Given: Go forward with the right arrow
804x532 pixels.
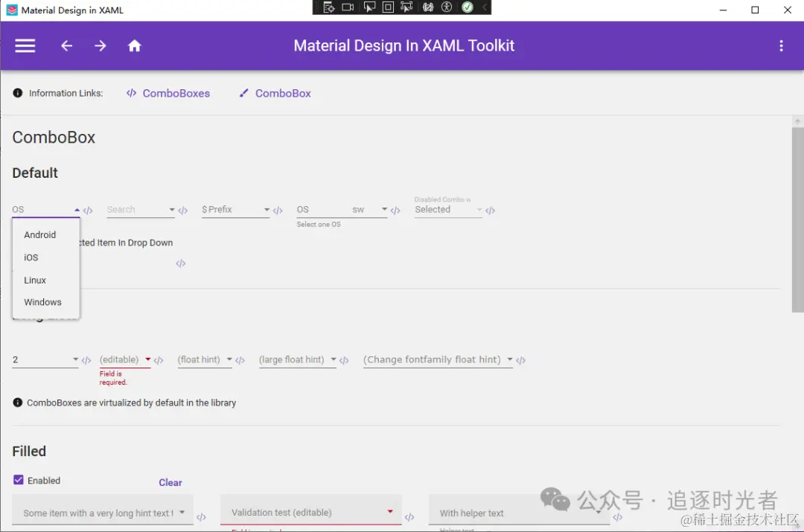Looking at the screenshot, I should click(100, 45).
